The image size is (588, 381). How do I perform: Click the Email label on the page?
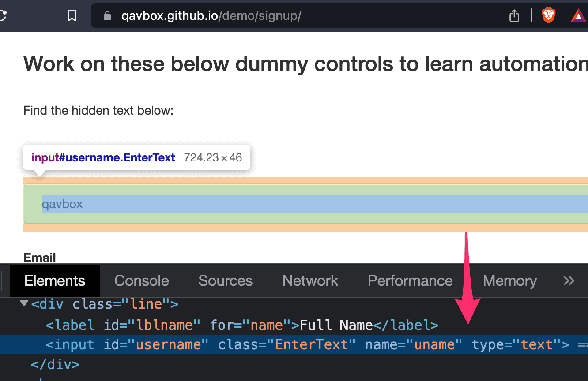39,258
